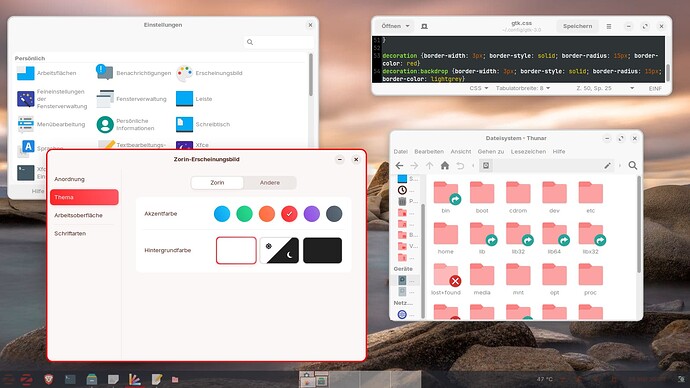Click the filesystem root path button
The width and height of the screenshot is (690, 388).
coord(486,165)
